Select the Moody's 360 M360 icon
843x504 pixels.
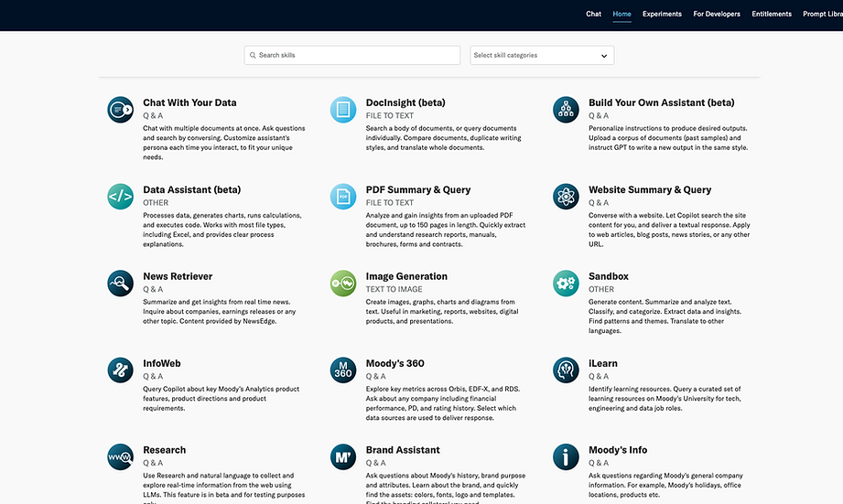(x=343, y=370)
